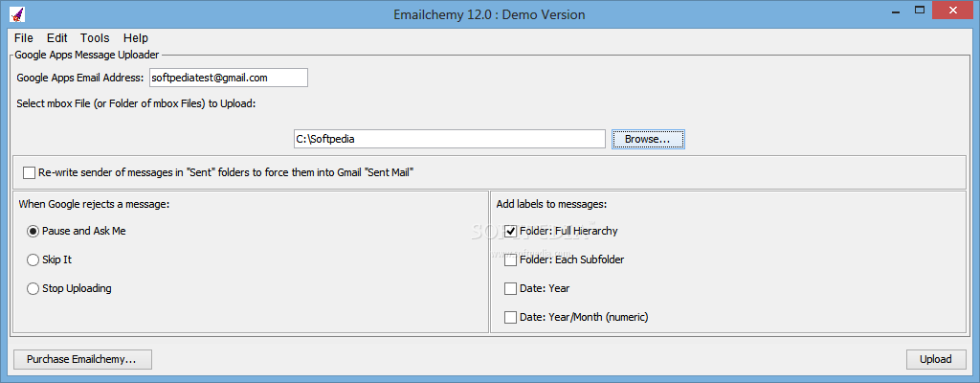This screenshot has height=383, width=980.
Task: Click the mbox file path field
Action: pyautogui.click(x=450, y=139)
